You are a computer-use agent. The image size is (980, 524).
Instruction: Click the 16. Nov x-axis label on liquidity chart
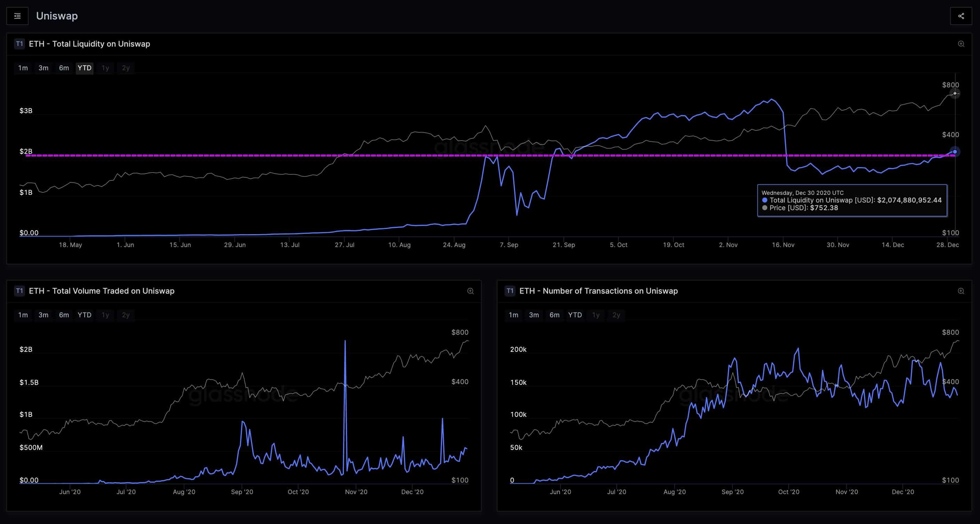[x=783, y=245]
